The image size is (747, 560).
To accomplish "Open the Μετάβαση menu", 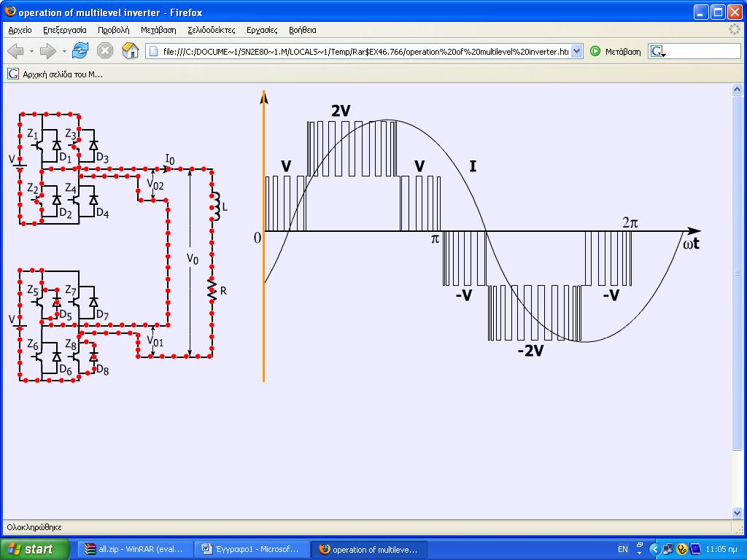I will [x=158, y=30].
